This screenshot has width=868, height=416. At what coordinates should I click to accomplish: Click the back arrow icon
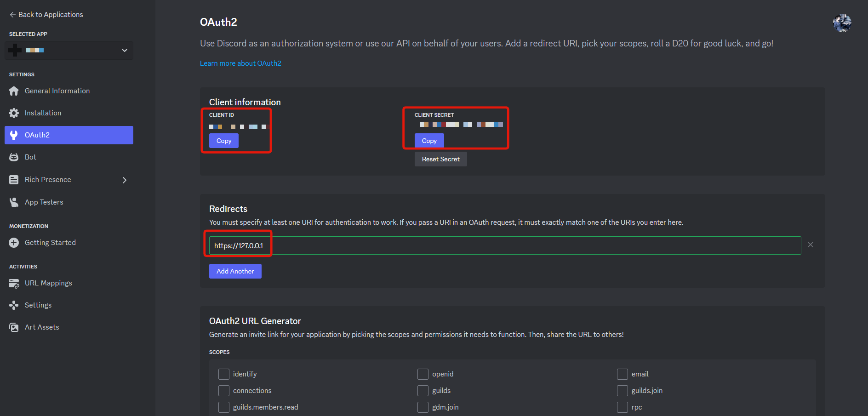tap(12, 15)
